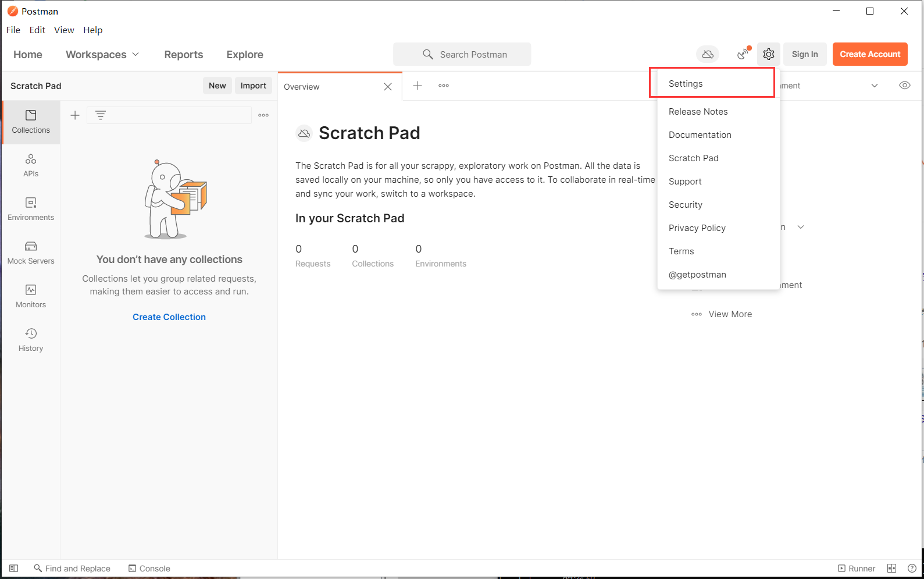The height and width of the screenshot is (579, 924).
Task: Click the 0 Environments count
Action: click(x=441, y=256)
